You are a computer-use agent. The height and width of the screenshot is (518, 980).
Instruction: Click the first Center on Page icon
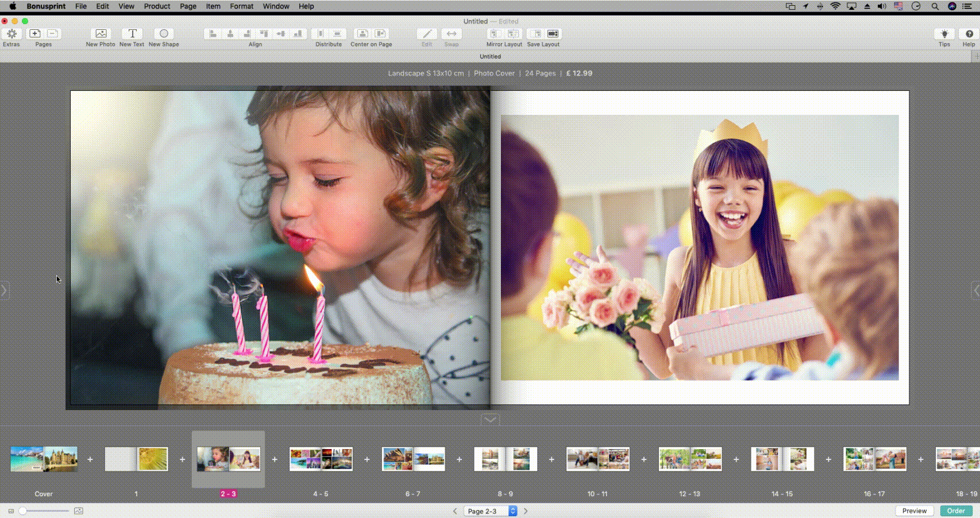(362, 34)
